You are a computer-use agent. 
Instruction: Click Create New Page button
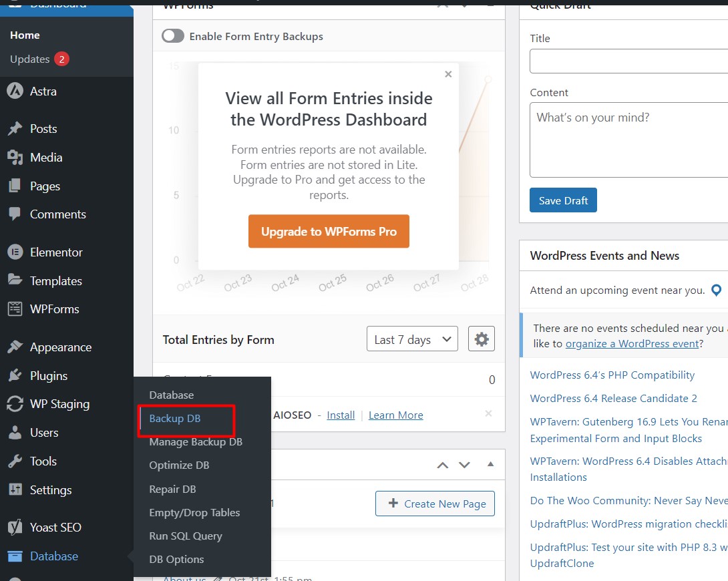point(435,504)
